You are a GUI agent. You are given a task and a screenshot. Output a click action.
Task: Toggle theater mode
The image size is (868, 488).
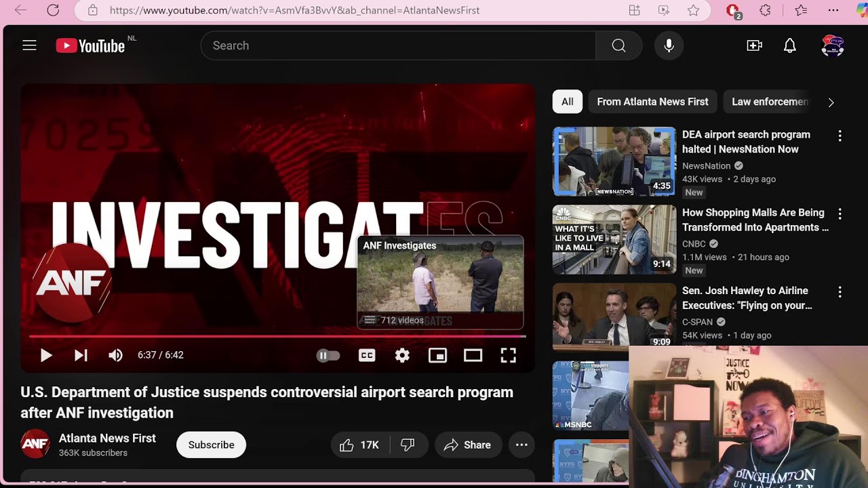pos(473,355)
